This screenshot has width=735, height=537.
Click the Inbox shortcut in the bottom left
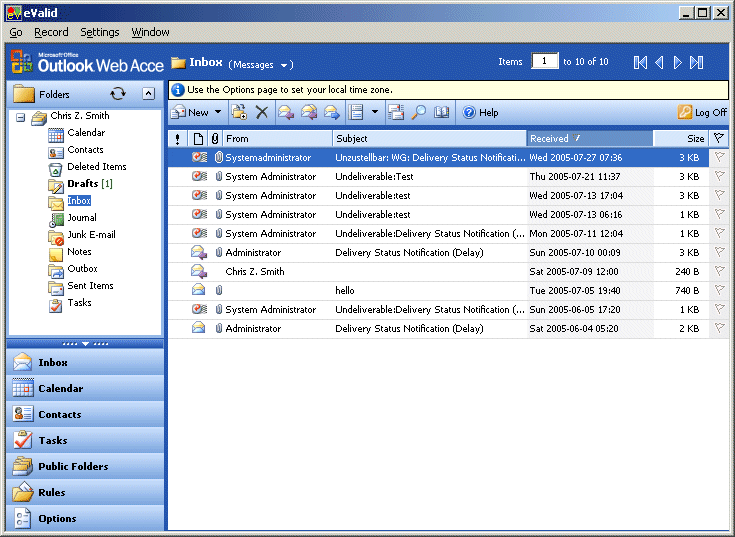(85, 362)
